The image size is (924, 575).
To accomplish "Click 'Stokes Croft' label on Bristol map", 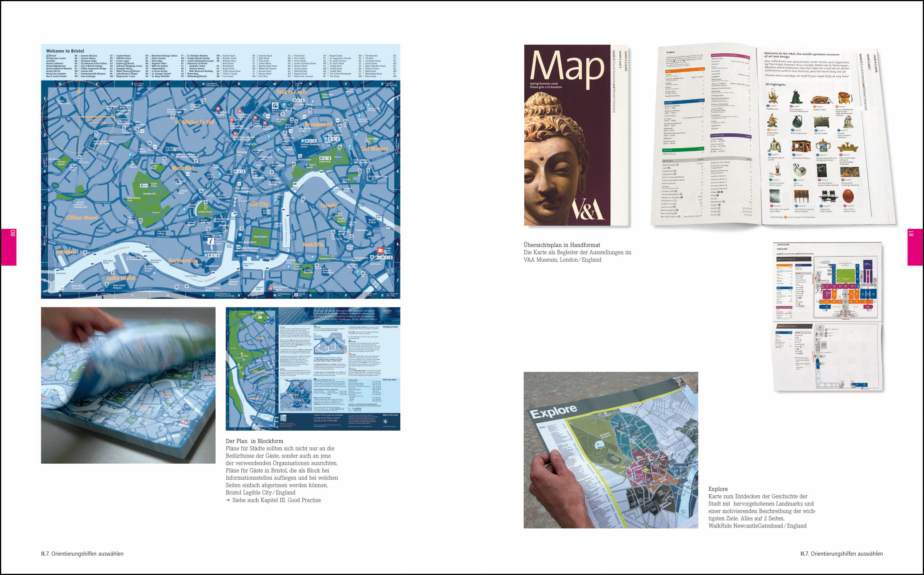I will click(291, 92).
